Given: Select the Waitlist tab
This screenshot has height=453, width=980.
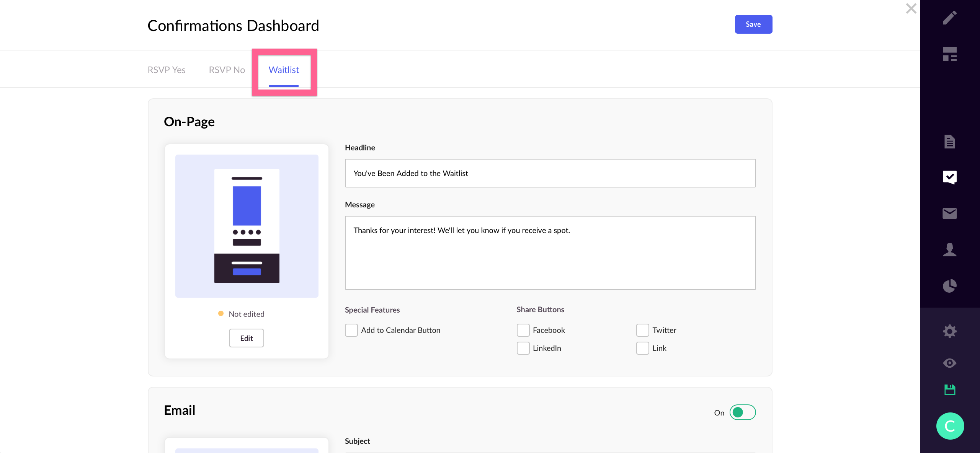Looking at the screenshot, I should click(284, 70).
